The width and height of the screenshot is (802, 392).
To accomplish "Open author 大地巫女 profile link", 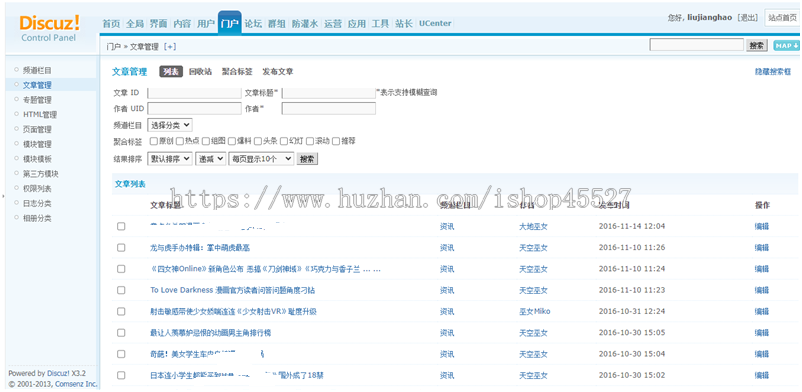I will coord(533,226).
